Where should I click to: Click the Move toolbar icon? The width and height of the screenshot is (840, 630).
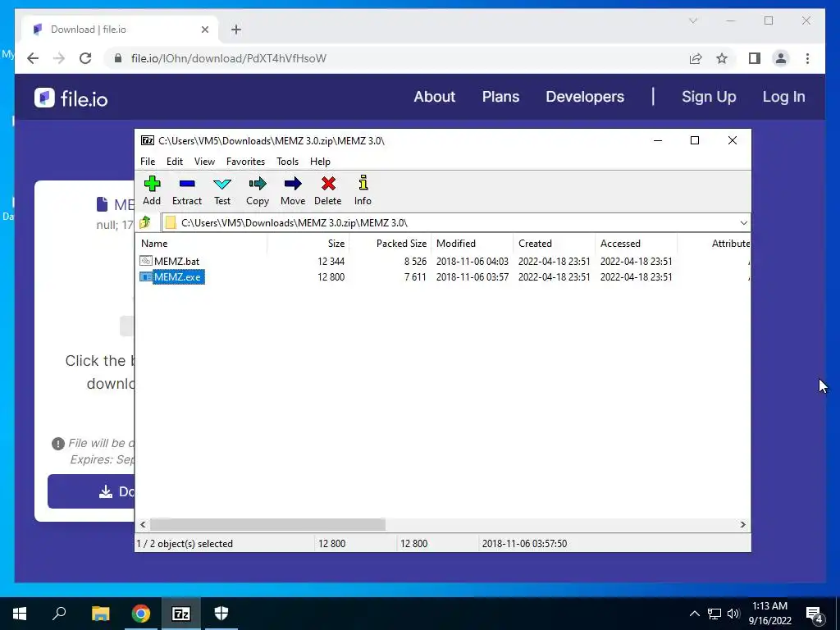(x=293, y=185)
